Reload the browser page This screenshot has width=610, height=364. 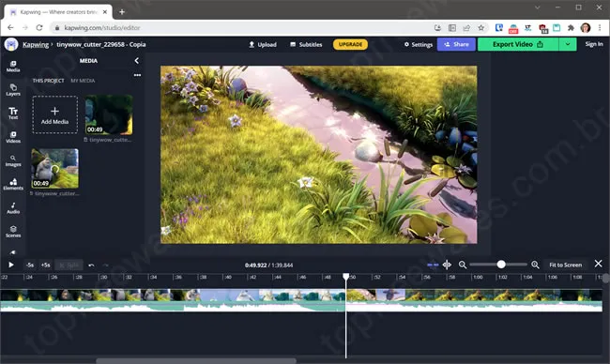[39, 27]
